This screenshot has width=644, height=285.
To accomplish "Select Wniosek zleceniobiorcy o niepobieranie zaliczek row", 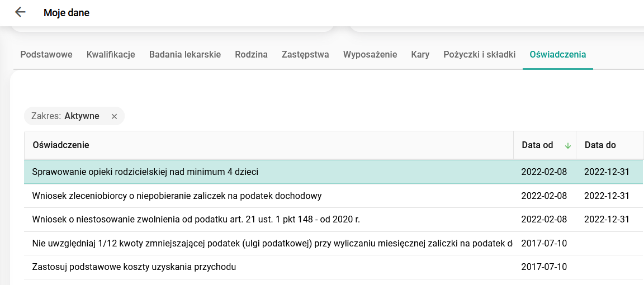I will 177,196.
